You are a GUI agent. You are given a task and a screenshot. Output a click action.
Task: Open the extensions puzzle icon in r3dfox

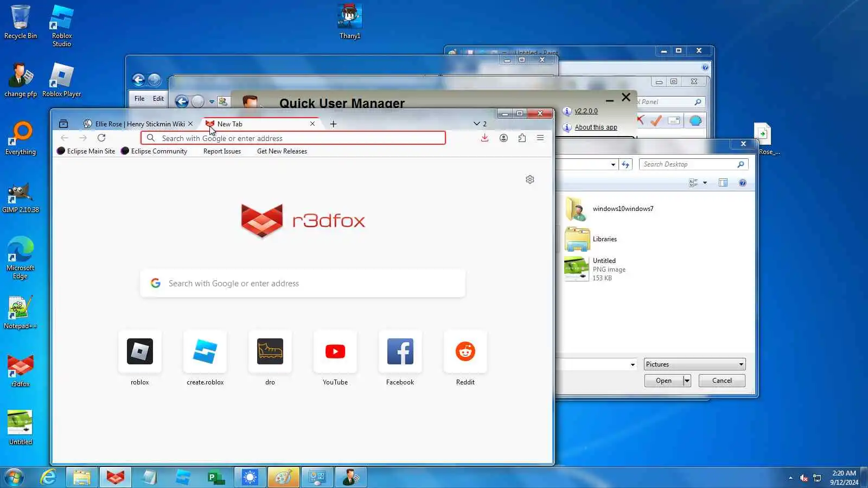coord(522,138)
